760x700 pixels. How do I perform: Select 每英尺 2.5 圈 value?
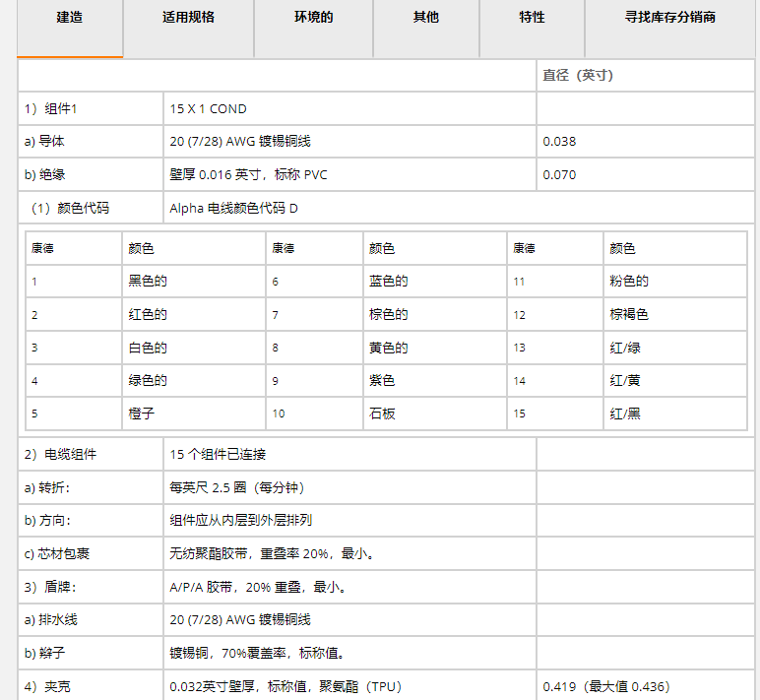tap(237, 487)
